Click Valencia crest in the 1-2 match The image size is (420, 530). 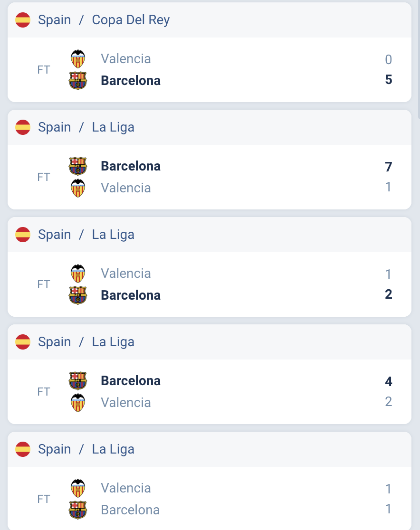tap(78, 274)
